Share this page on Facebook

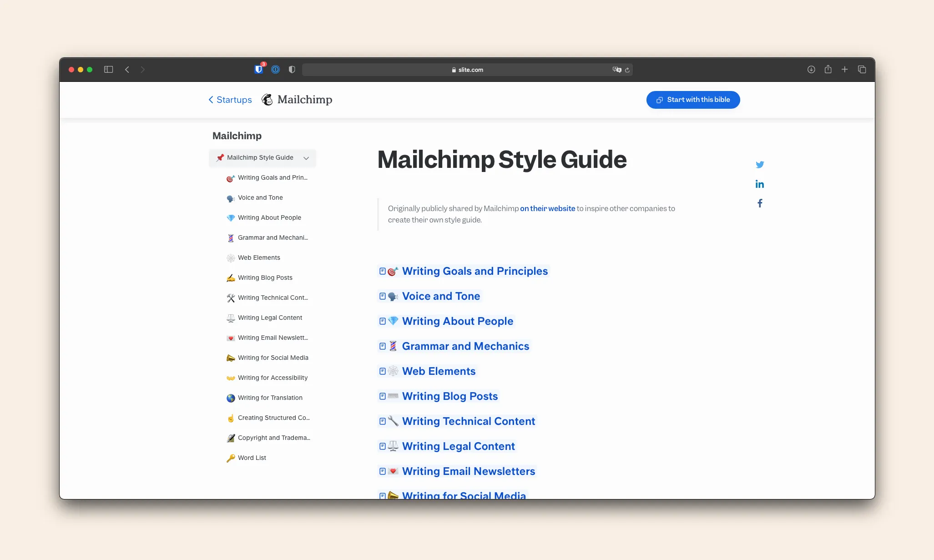pos(760,203)
